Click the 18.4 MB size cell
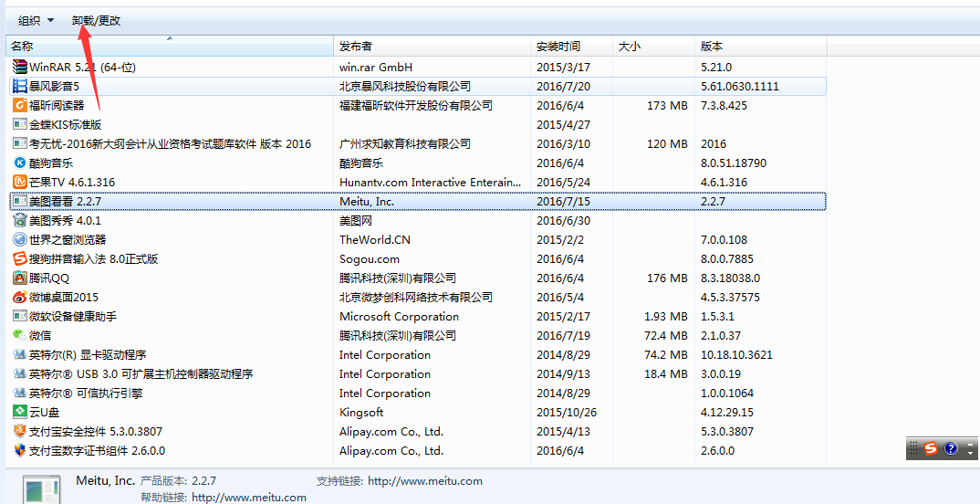980x504 pixels. click(665, 374)
